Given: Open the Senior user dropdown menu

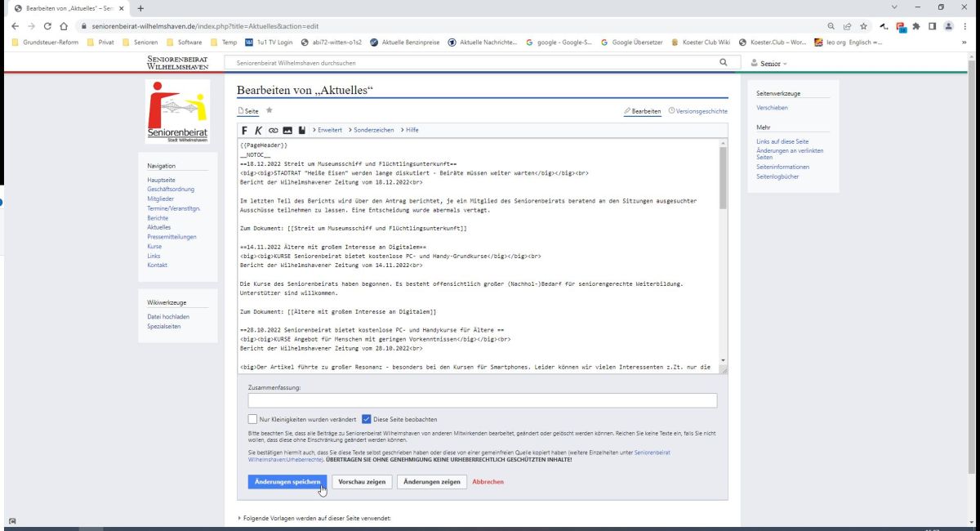Looking at the screenshot, I should pos(768,63).
